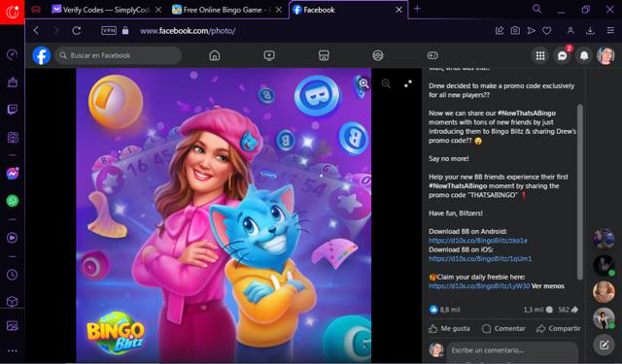Collapse post text with Ver menos
Screen dimensions: 622x364
(x=548, y=286)
